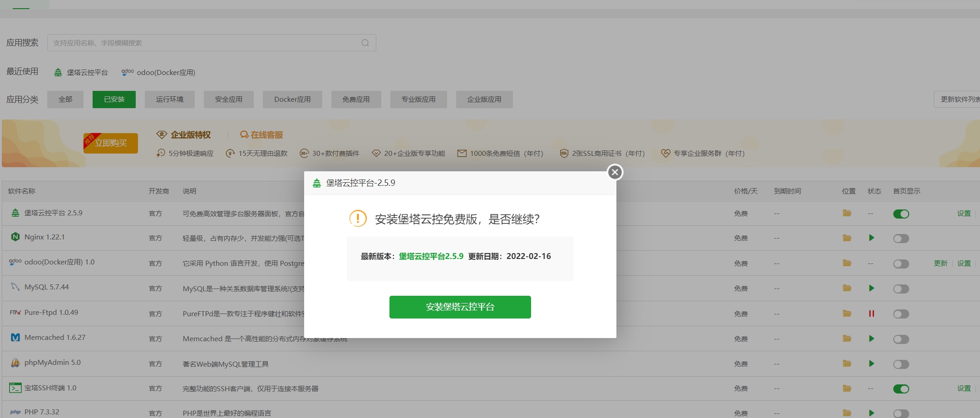
Task: Open folder location for Nginx 1.22.1
Action: (x=847, y=238)
